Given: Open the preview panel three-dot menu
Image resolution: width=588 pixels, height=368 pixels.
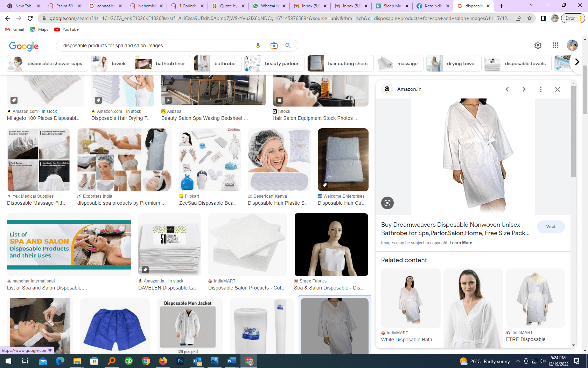Looking at the screenshot, I should [540, 89].
